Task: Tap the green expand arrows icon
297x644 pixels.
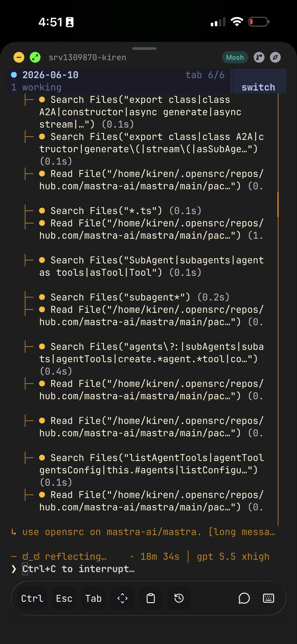Action: click(x=35, y=57)
